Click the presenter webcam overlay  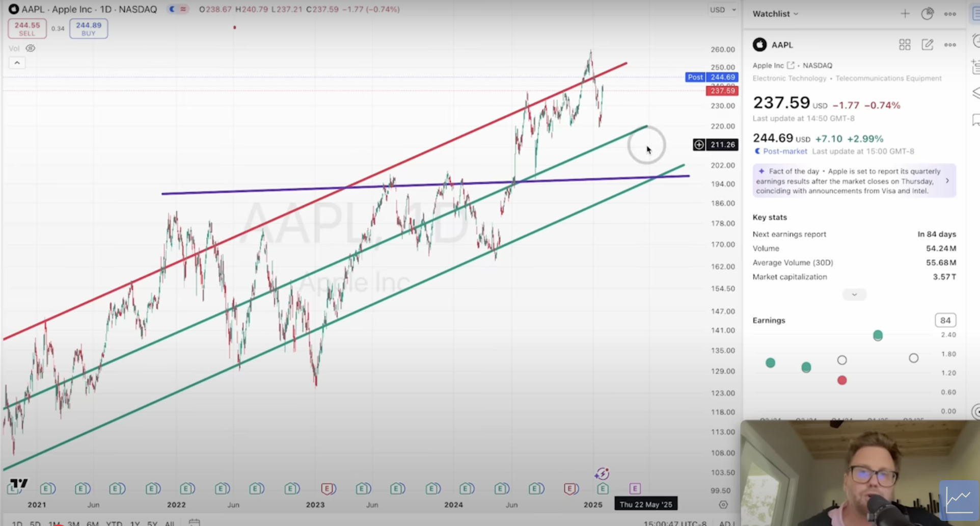point(860,473)
